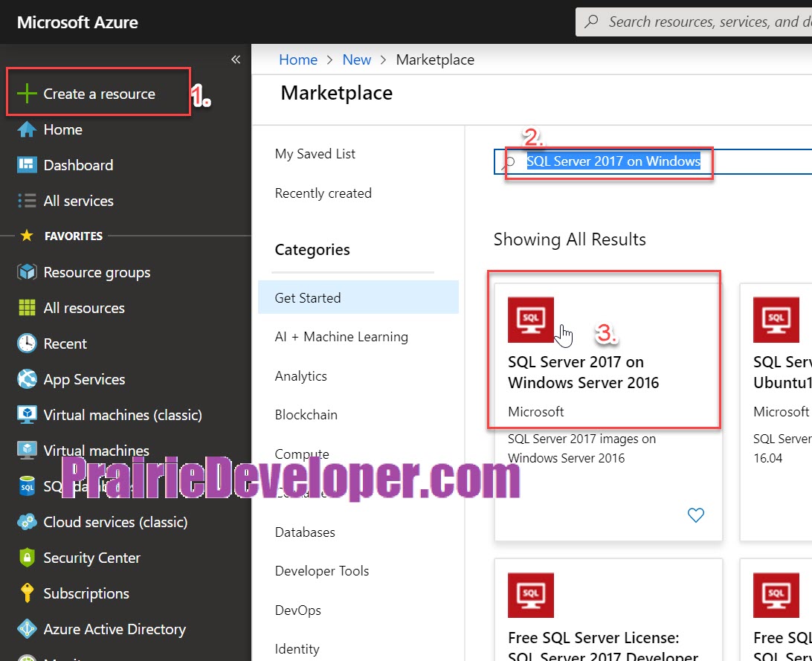Viewport: 812px width, 661px height.
Task: Click the Microsoft Azure portal title
Action: 77,22
